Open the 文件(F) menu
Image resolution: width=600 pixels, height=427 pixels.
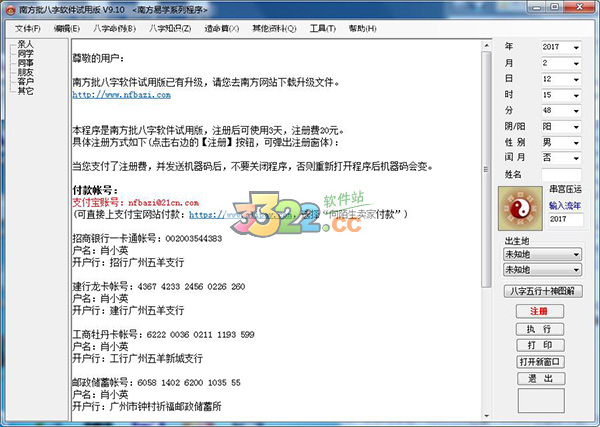(28, 29)
